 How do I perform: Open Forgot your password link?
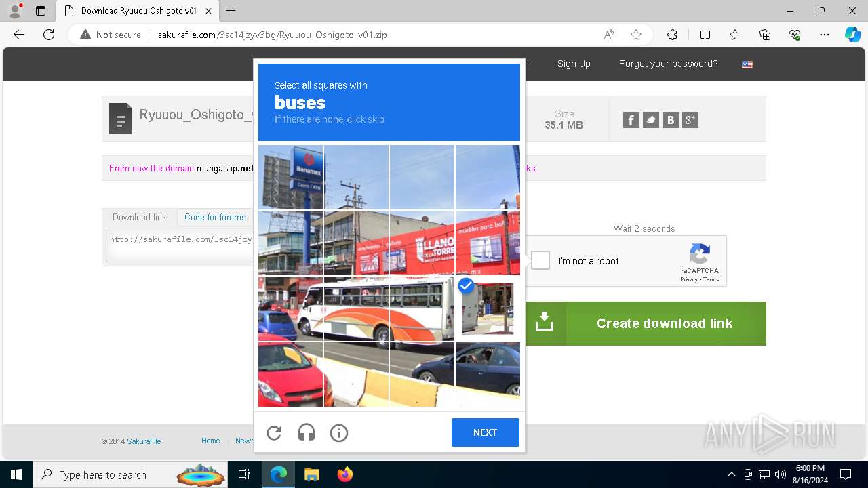[668, 64]
